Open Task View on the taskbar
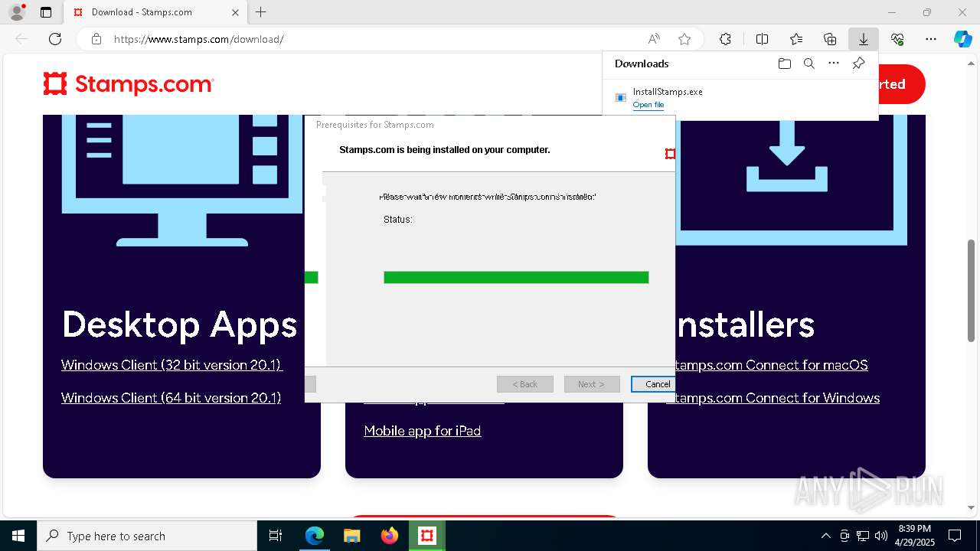980x551 pixels. click(276, 536)
